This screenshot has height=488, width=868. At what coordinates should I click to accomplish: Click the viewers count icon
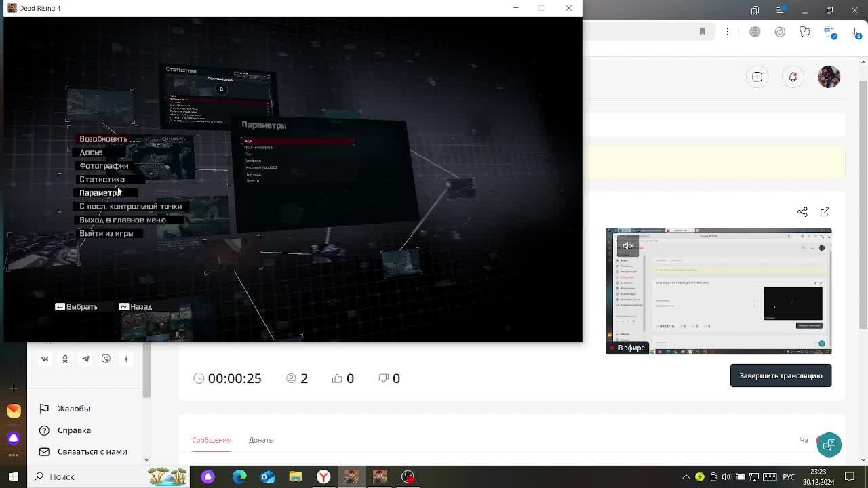291,378
